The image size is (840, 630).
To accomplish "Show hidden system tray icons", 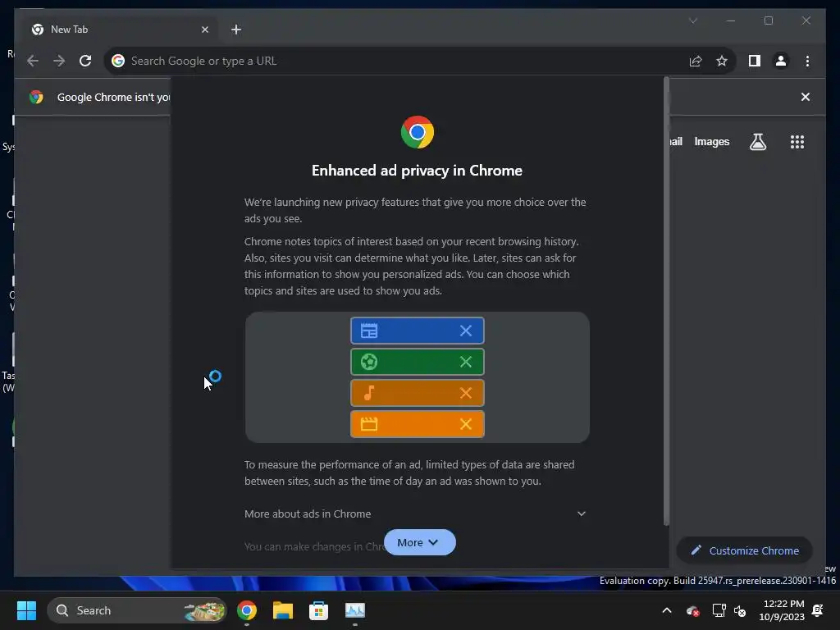I will pyautogui.click(x=667, y=610).
